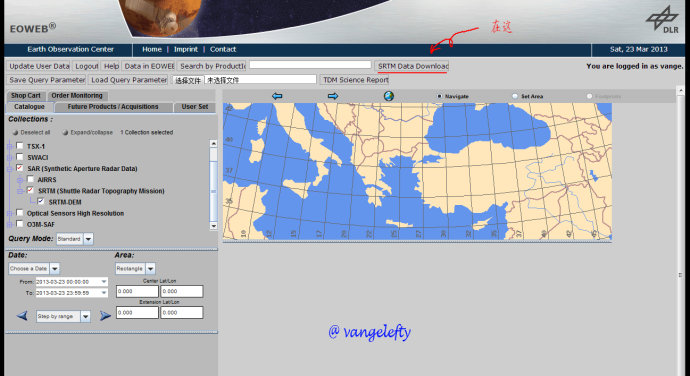Viewport: 690px width, 376px height.
Task: Click Search by ProductId button
Action: (x=213, y=66)
